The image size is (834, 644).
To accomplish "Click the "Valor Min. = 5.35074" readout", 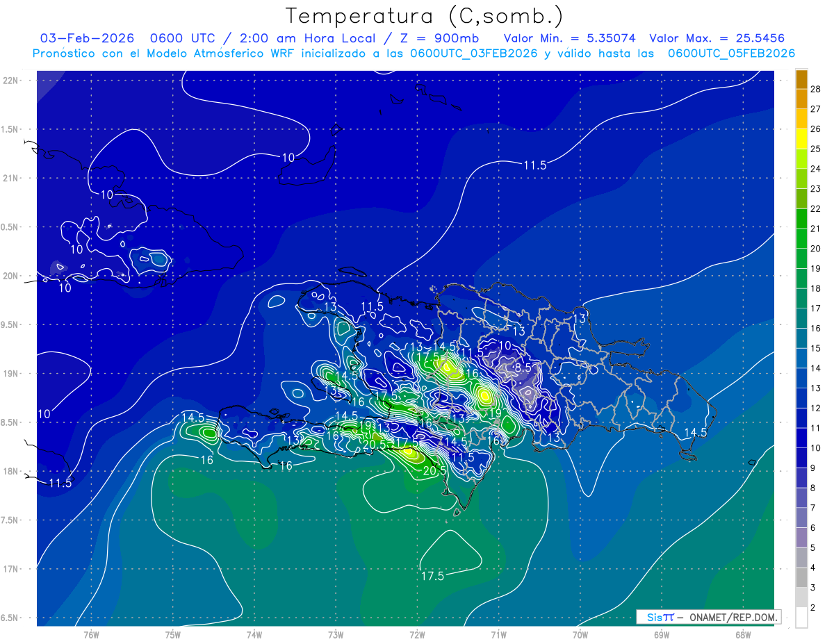I will click(x=569, y=38).
